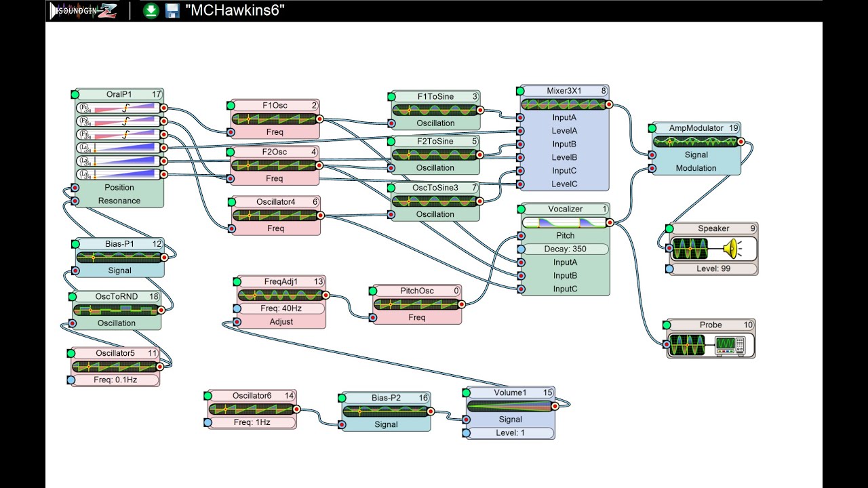The image size is (868, 488).
Task: Select the Mixer3X1 module title
Action: (564, 91)
